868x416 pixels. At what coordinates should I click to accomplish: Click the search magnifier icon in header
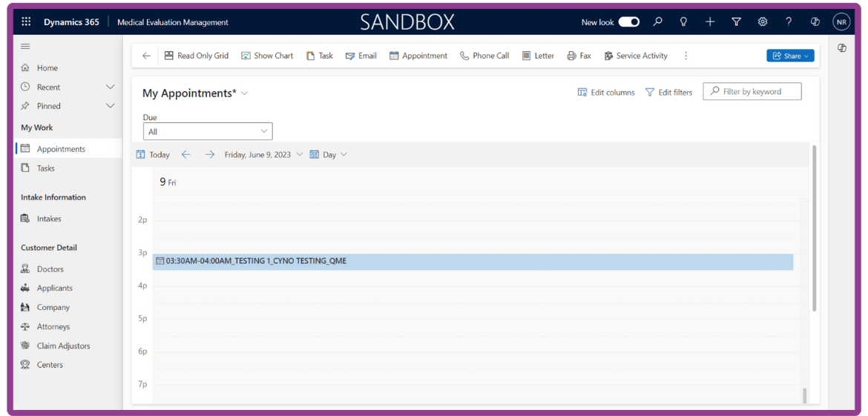click(x=657, y=22)
